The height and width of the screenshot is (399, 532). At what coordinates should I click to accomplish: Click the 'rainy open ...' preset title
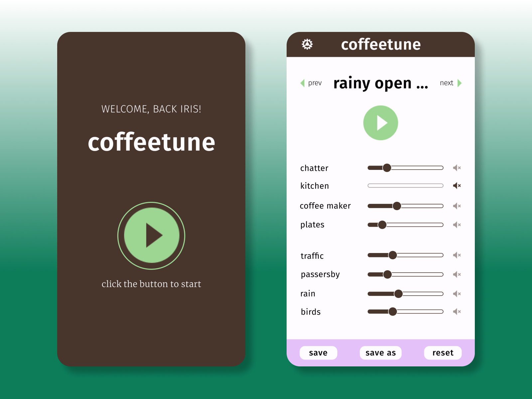[x=381, y=83]
